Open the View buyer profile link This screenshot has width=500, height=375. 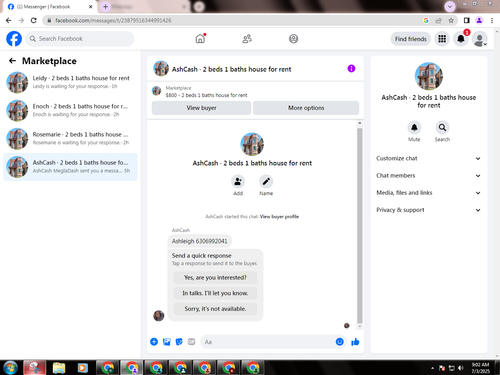coord(279,217)
